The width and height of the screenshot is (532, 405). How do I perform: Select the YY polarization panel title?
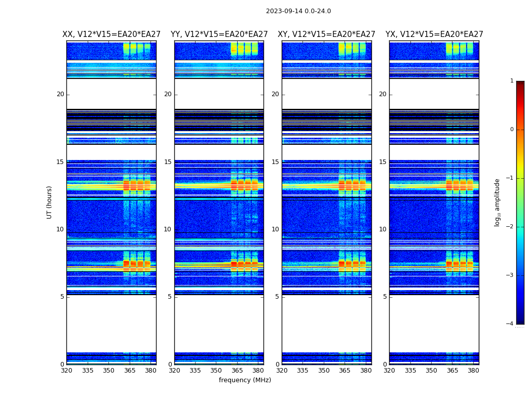click(219, 34)
